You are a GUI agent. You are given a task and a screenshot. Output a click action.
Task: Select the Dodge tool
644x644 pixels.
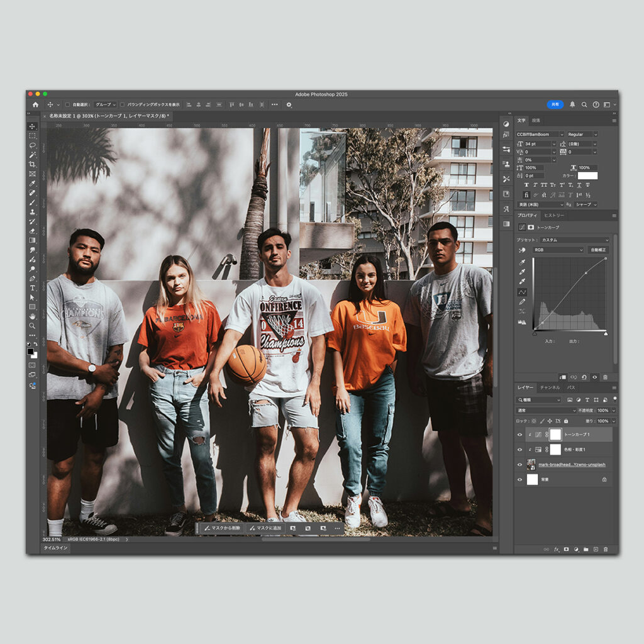tap(32, 269)
